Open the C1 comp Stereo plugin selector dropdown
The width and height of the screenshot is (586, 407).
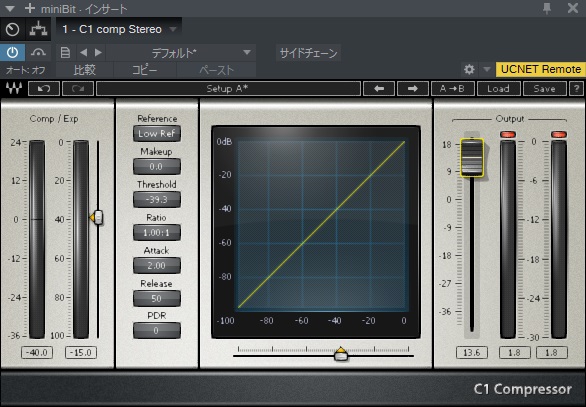(x=173, y=29)
